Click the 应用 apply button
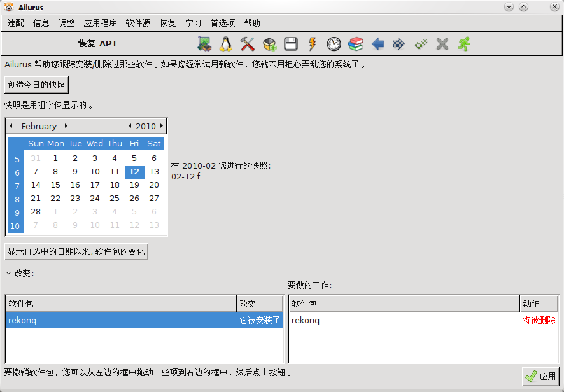Screen dimensions: 564x392 pos(540,376)
